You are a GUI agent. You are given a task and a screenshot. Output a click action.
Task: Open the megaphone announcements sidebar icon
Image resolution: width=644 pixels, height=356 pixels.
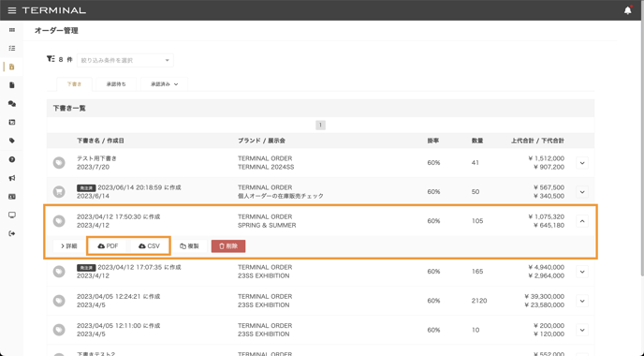(x=12, y=178)
